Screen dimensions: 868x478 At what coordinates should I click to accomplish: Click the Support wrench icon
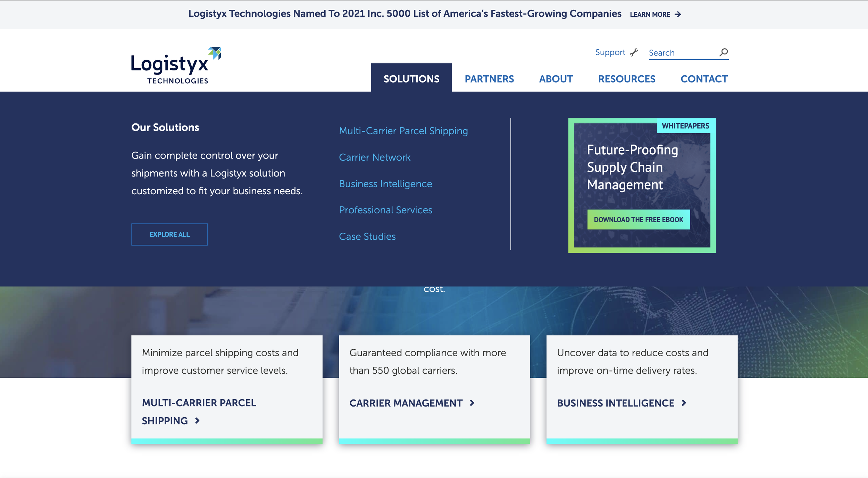coord(634,52)
